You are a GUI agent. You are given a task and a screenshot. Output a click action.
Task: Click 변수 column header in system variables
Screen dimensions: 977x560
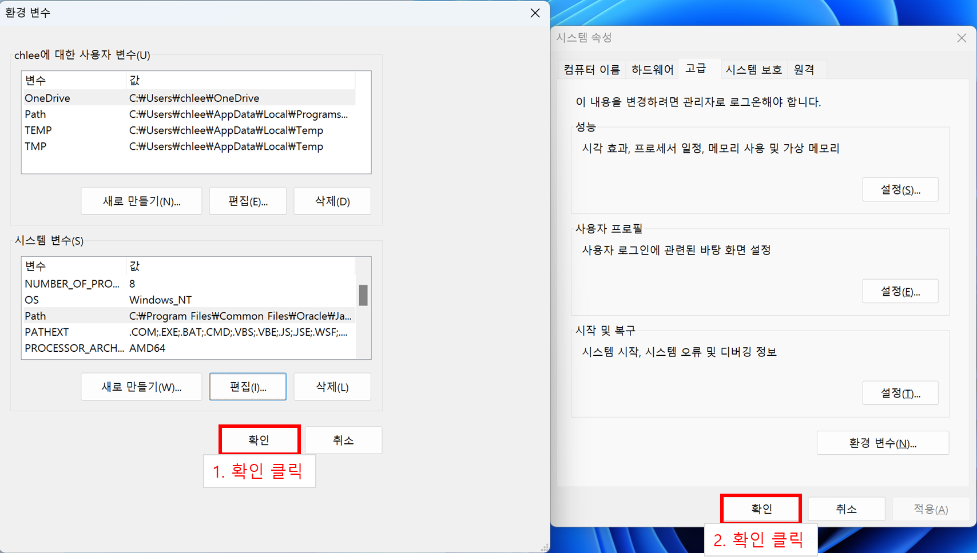point(74,266)
